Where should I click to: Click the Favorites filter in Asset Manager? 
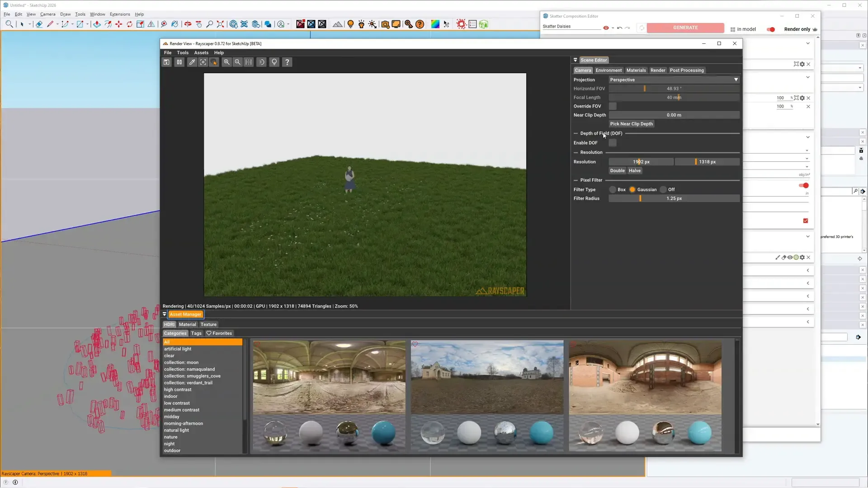219,333
